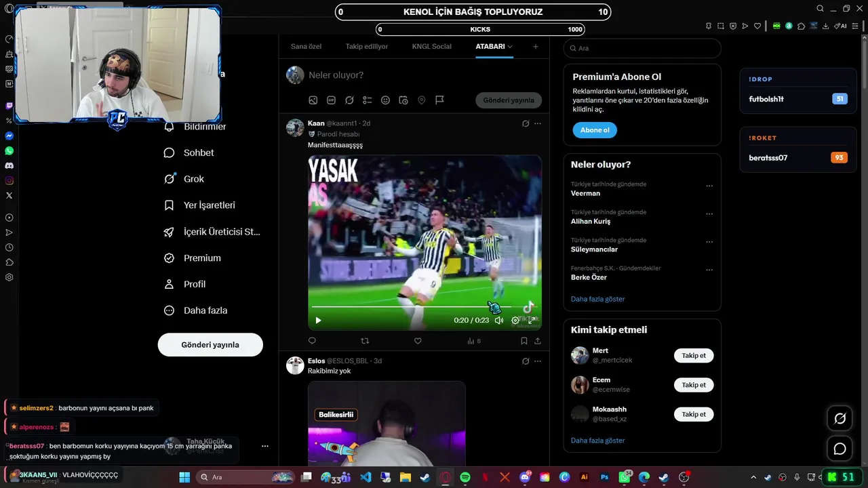
Task: Open the floating messages button
Action: click(x=840, y=449)
